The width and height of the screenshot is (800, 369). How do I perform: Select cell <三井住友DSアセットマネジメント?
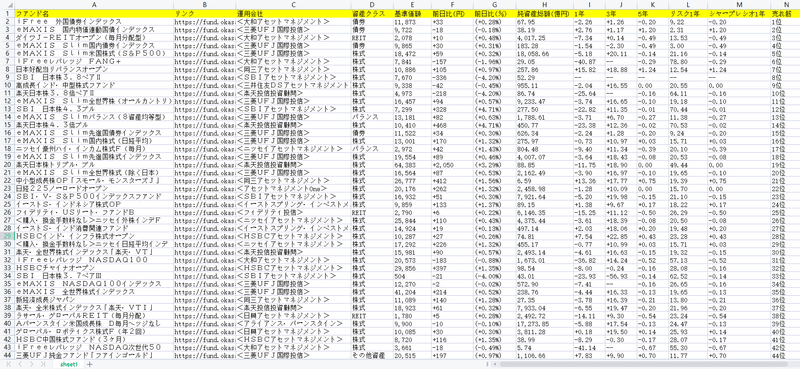click(x=293, y=85)
